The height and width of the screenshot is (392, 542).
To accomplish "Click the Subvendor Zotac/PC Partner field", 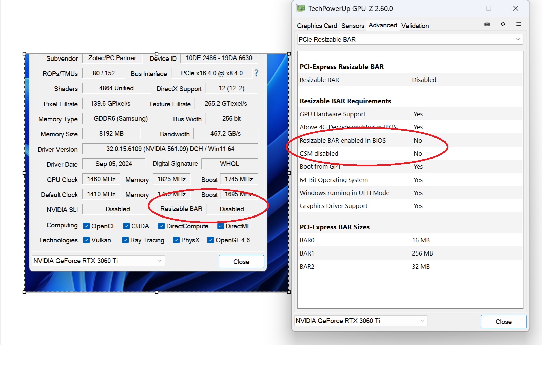I will click(x=112, y=58).
